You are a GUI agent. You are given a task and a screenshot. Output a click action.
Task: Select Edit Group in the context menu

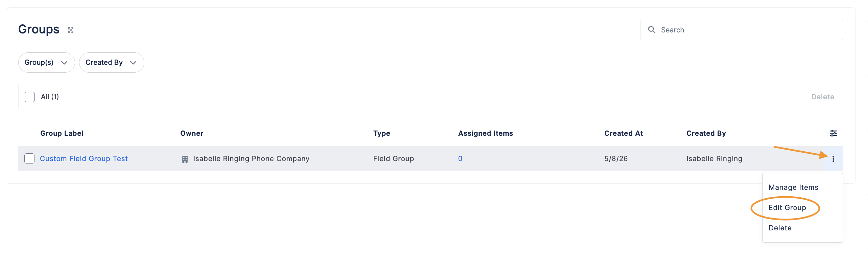[787, 208]
